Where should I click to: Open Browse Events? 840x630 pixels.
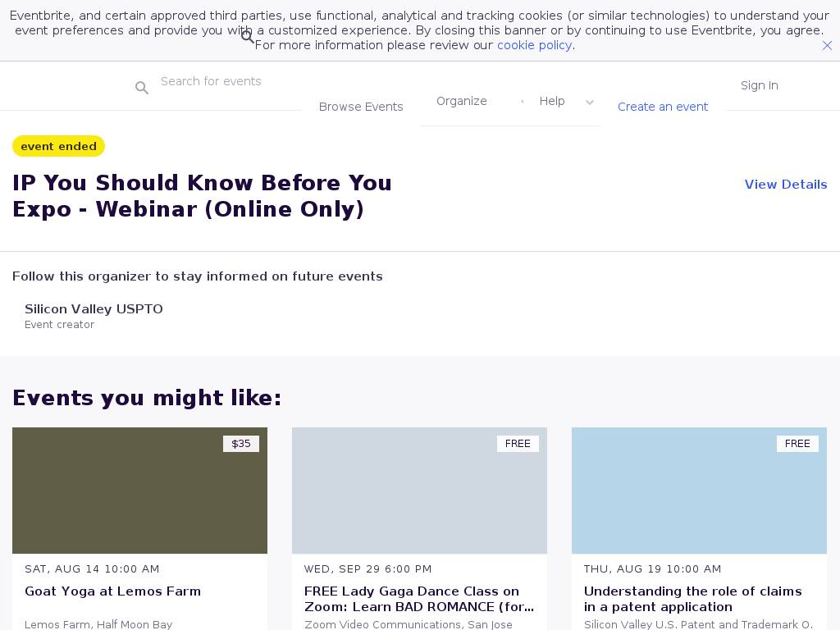pos(361,107)
